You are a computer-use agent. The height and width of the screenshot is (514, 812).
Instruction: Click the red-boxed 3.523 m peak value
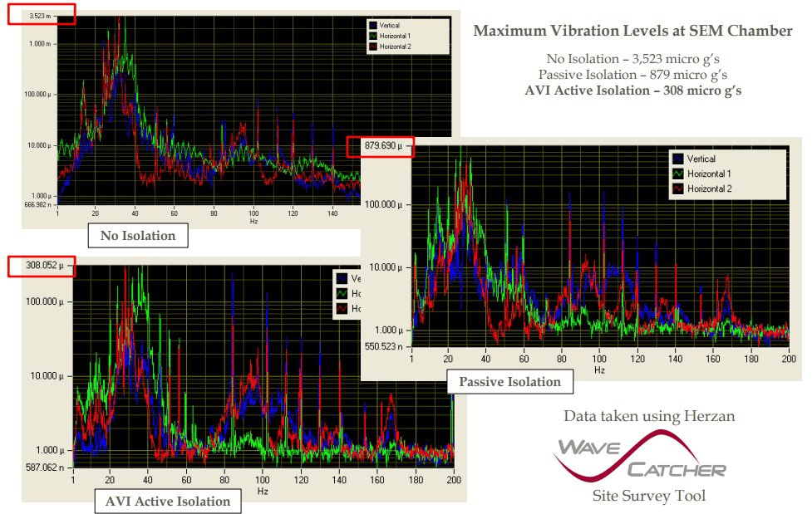(41, 15)
